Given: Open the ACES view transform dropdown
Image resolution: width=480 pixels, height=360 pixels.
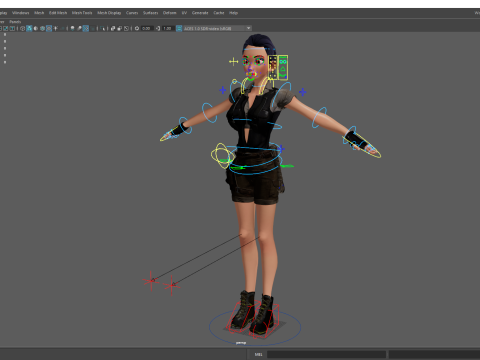Looking at the screenshot, I should 217,28.
